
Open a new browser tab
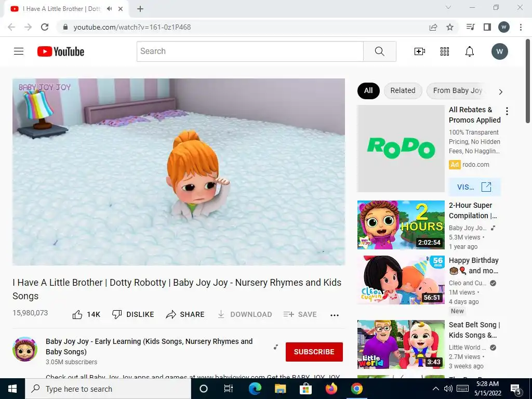140,9
